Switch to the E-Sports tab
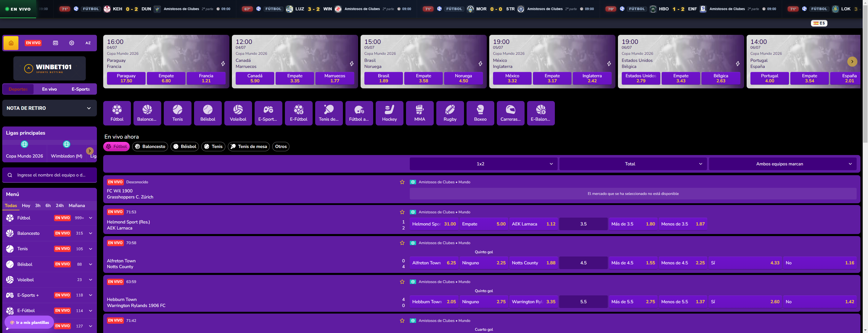The height and width of the screenshot is (333, 868). coord(80,89)
